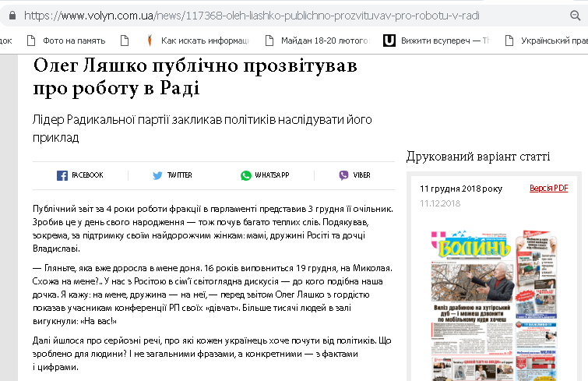Click the carrot icon on bookmarks bar
The height and width of the screenshot is (381, 588).
[x=150, y=41]
